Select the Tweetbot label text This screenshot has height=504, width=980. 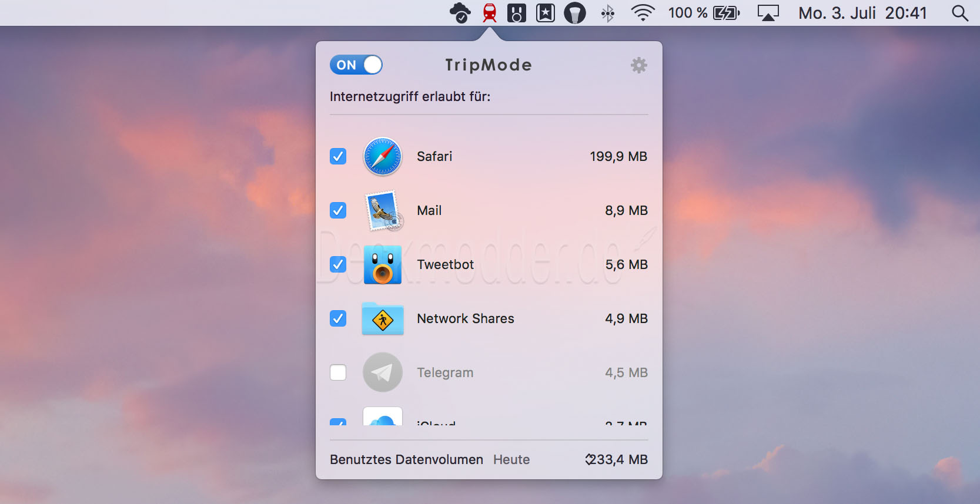(446, 264)
